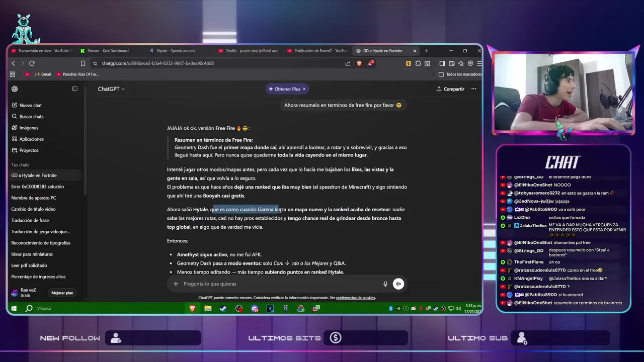Image resolution: width=644 pixels, height=362 pixels.
Task: Open browser extensions puzzle icon
Action: coord(418,63)
